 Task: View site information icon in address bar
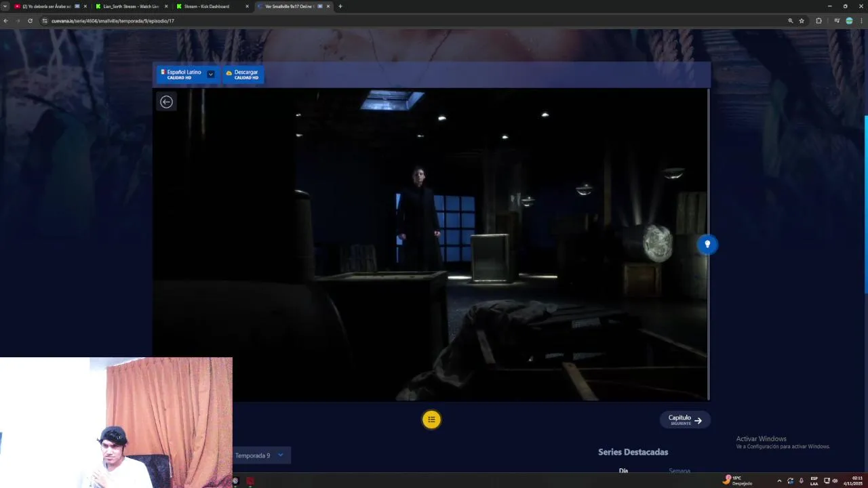click(x=45, y=21)
